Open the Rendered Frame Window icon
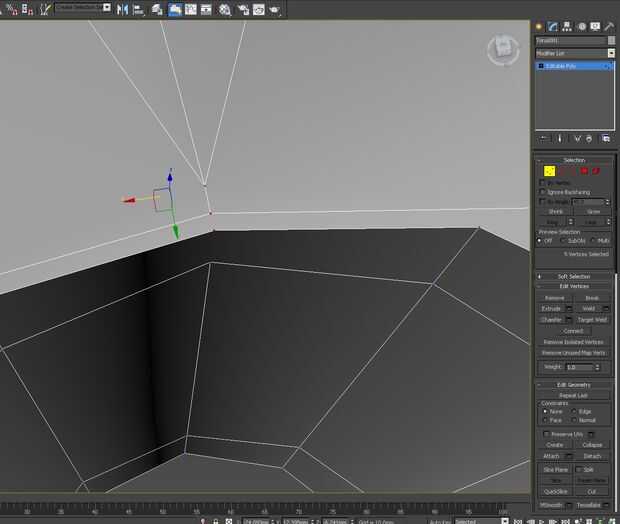The image size is (620, 524). tap(259, 9)
